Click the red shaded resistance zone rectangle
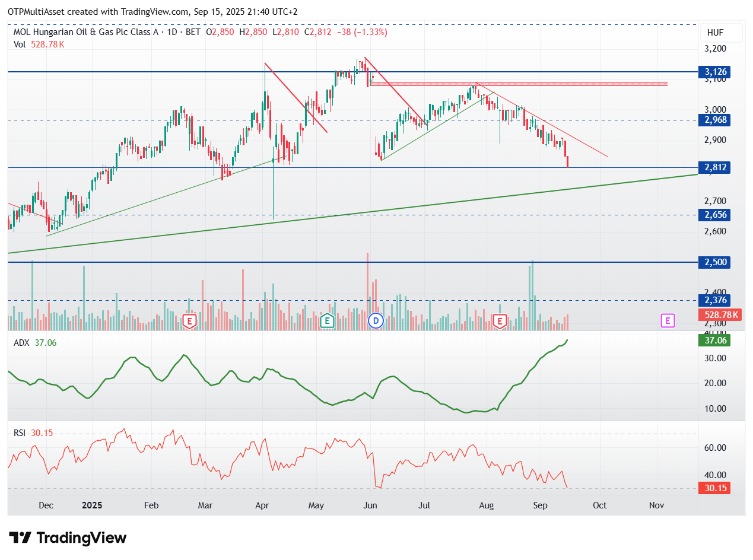Viewport: 753px width, 560px height. (x=518, y=84)
